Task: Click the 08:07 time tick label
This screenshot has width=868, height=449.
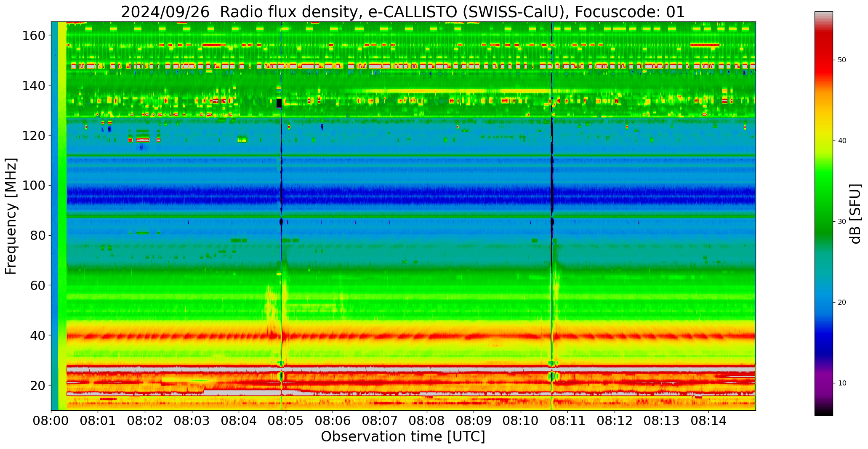Action: (380, 421)
